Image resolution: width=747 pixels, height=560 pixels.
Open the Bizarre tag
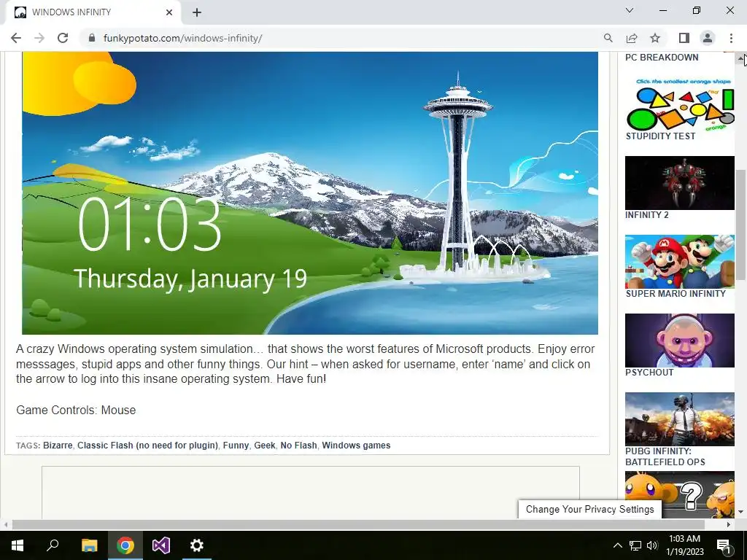[58, 446]
